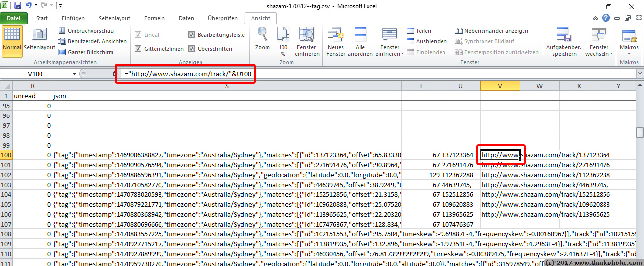The height and width of the screenshot is (266, 644).
Task: Click the vertical scrollbar thumb
Action: coord(640,132)
